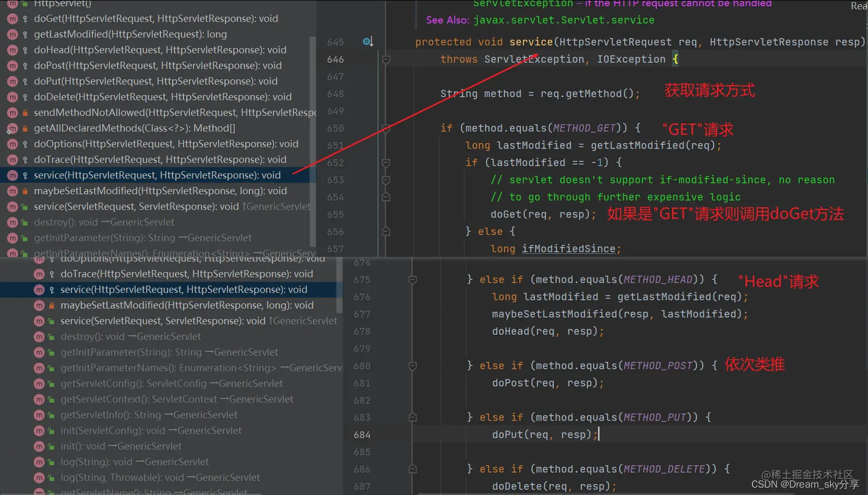Click the doDelete(req, resp) call at line 687
This screenshot has height=495, width=868.
(x=554, y=486)
